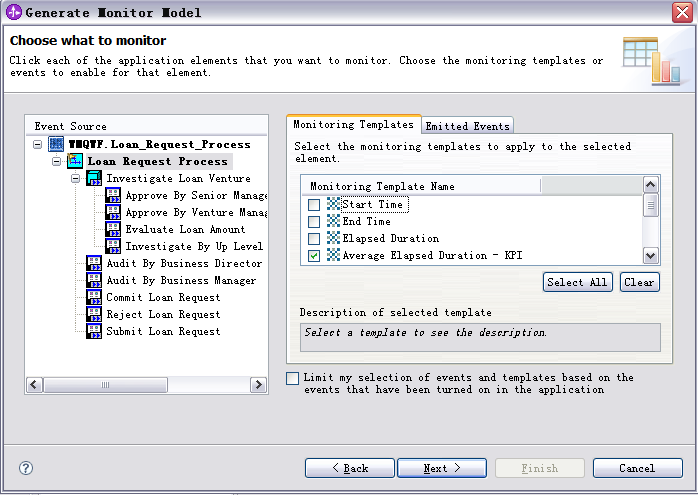
Task: Switch to the Emitted Events tab
Action: coord(467,126)
